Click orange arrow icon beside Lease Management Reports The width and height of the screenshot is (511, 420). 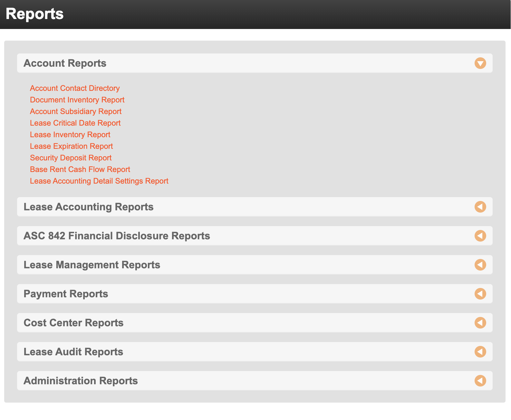[480, 265]
